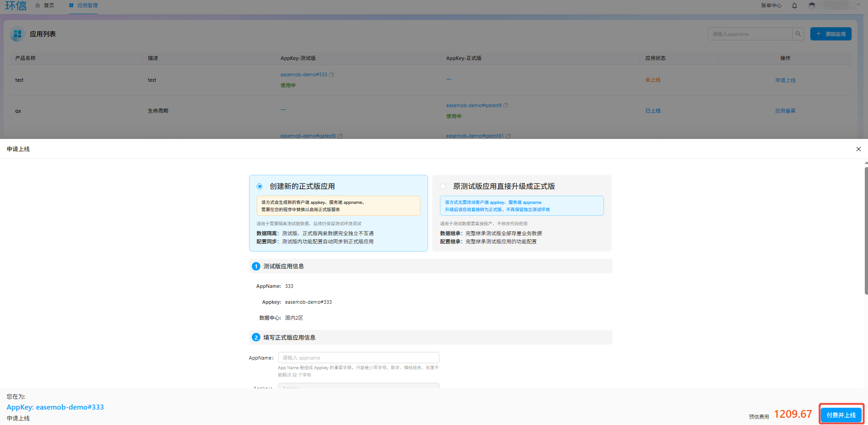Viewport: 868px width, 425px height.
Task: Close the 申请上线 drawer with X
Action: coord(858,149)
